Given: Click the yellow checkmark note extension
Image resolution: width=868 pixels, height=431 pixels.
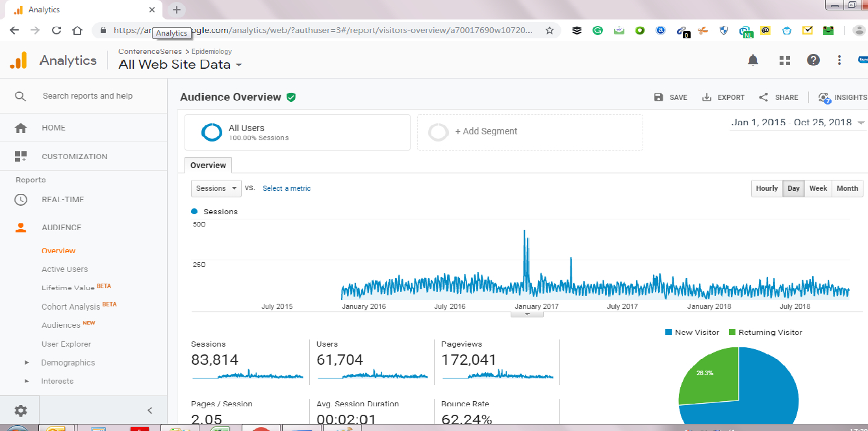Looking at the screenshot, I should 808,31.
